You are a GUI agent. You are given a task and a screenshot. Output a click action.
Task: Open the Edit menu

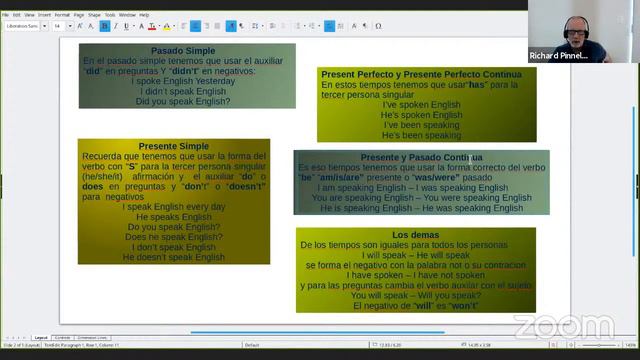[x=16, y=15]
